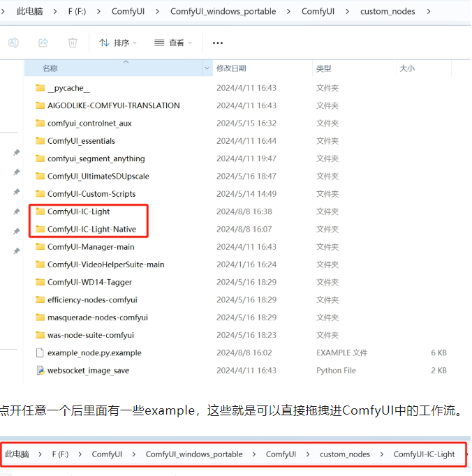Click the date 2024/1/16 16:24
This screenshot has width=472, height=476.
coord(246,264)
